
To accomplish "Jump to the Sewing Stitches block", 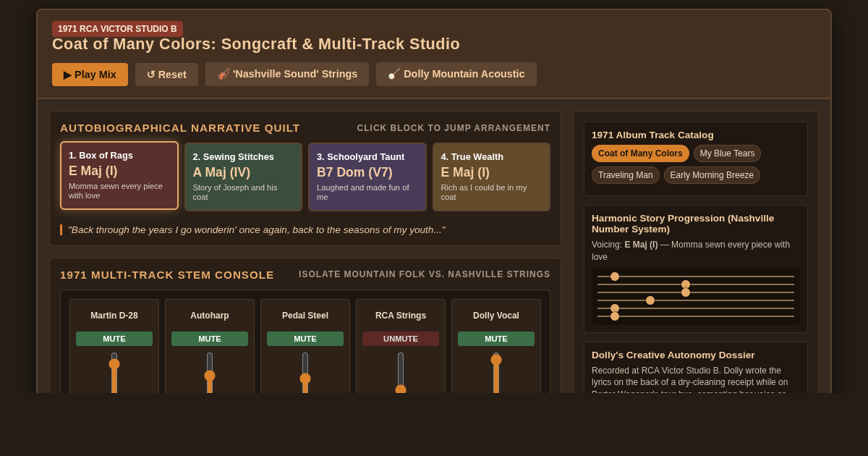I will 243,177.
